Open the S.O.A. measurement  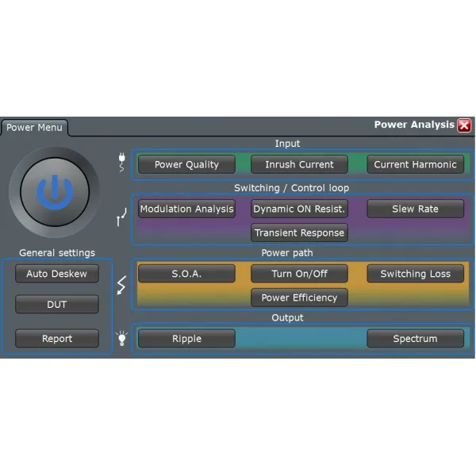[186, 274]
